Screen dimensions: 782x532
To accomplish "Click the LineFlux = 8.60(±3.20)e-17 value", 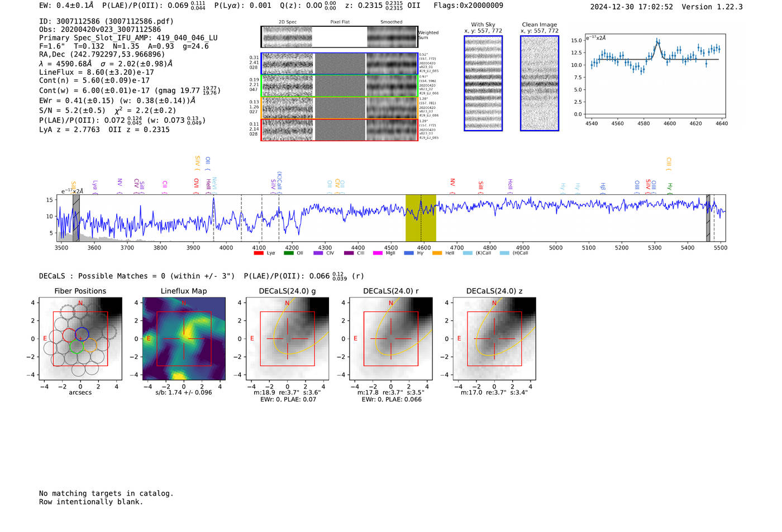I will tap(97, 72).
